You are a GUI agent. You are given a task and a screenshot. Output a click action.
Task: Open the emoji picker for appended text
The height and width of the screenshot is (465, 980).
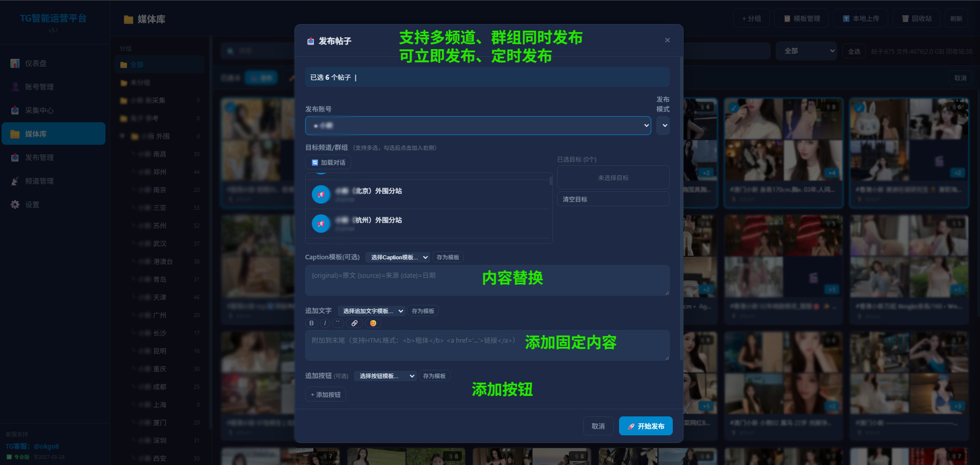pos(373,323)
